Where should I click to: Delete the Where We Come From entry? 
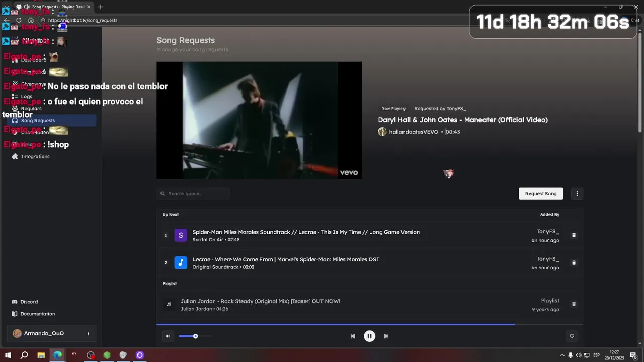[x=574, y=263]
